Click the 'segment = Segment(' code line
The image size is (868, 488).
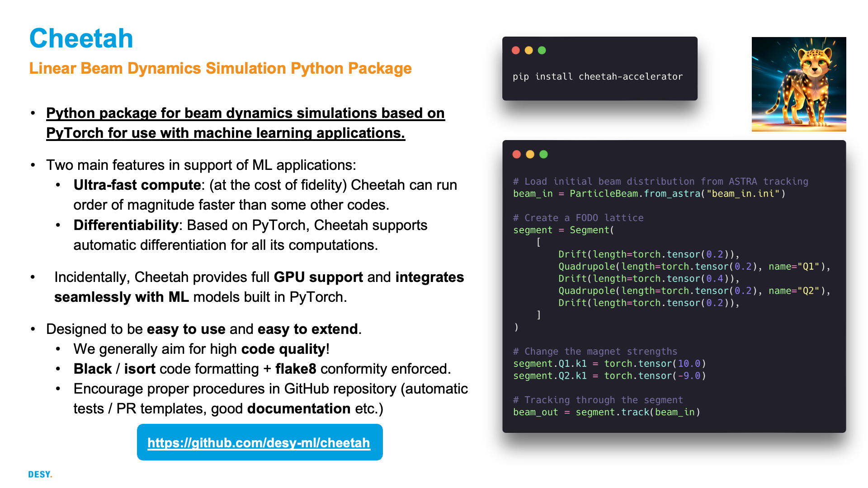pyautogui.click(x=564, y=230)
